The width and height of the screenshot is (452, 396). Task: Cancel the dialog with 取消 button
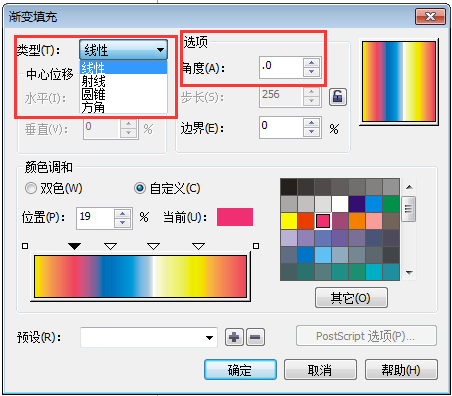pos(320,370)
